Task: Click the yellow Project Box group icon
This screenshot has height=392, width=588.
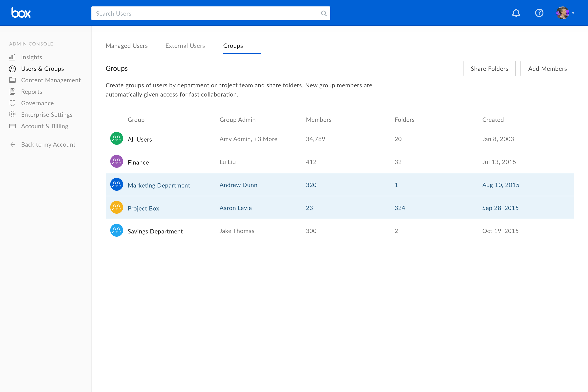Action: (116, 207)
